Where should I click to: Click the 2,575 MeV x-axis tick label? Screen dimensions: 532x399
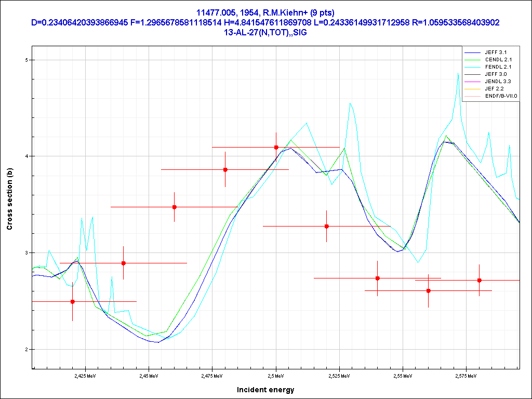(467, 375)
